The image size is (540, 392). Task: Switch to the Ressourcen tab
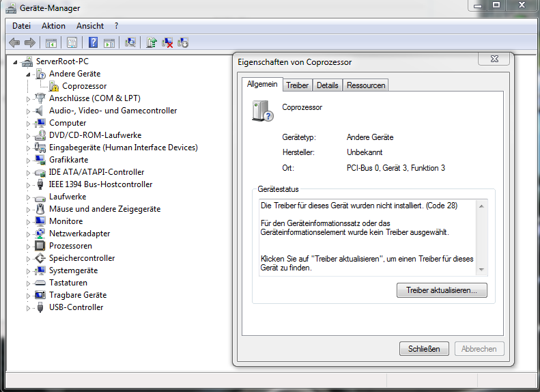(x=366, y=85)
